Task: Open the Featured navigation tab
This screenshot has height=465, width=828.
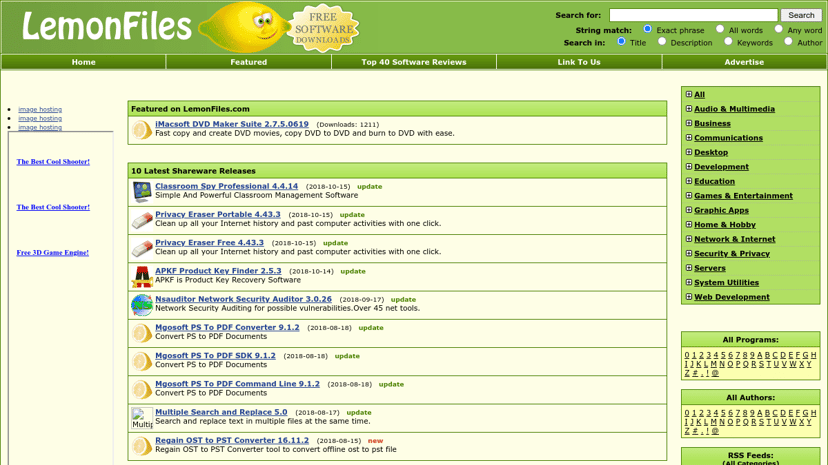Action: tap(249, 62)
